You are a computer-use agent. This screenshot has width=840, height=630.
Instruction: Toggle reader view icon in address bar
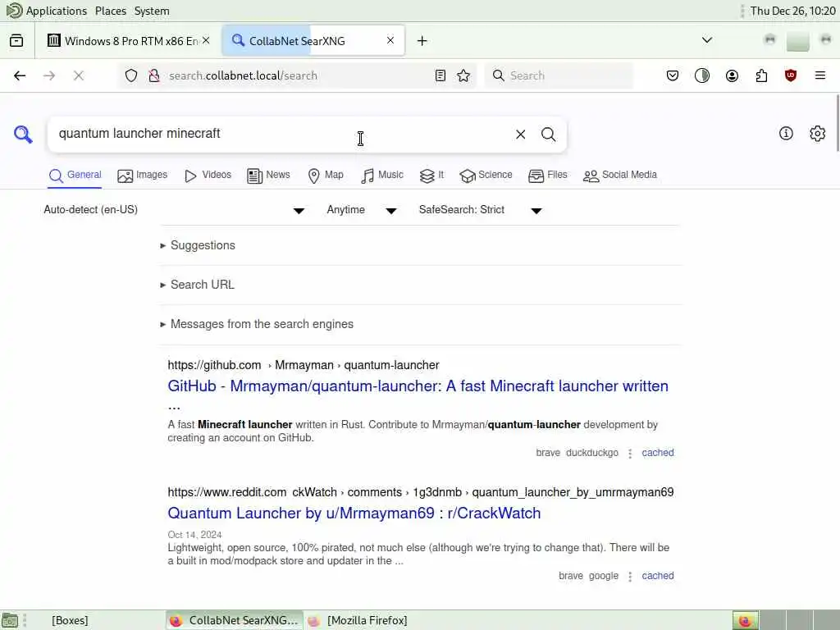441,75
